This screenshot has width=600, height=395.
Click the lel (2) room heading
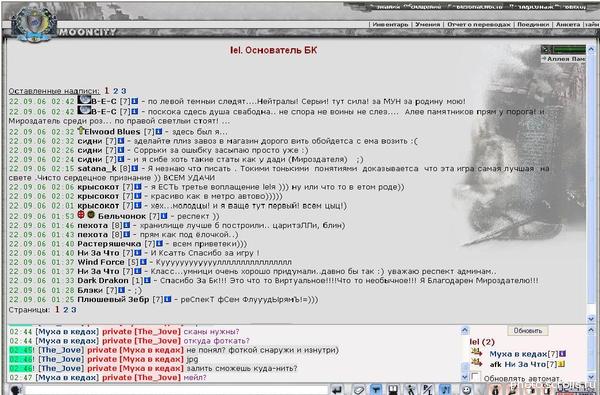coord(482,342)
